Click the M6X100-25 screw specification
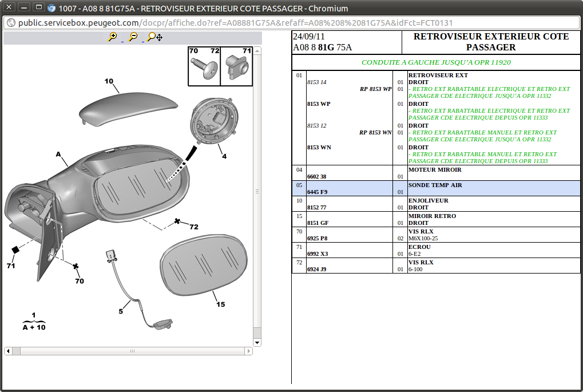Image resolution: width=583 pixels, height=392 pixels. click(423, 239)
